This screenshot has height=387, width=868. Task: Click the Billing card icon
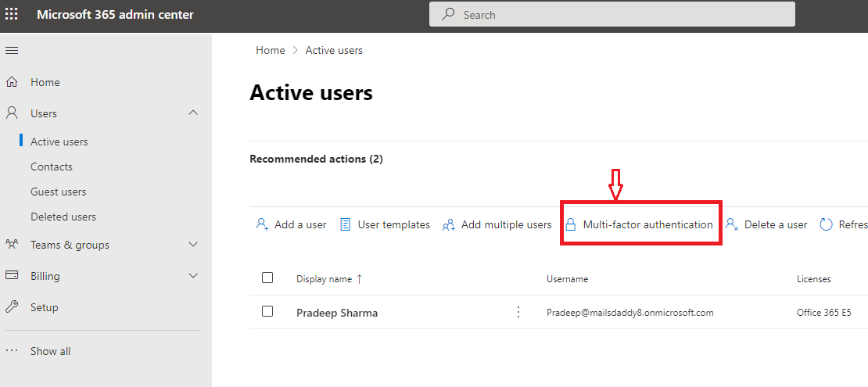coord(12,275)
